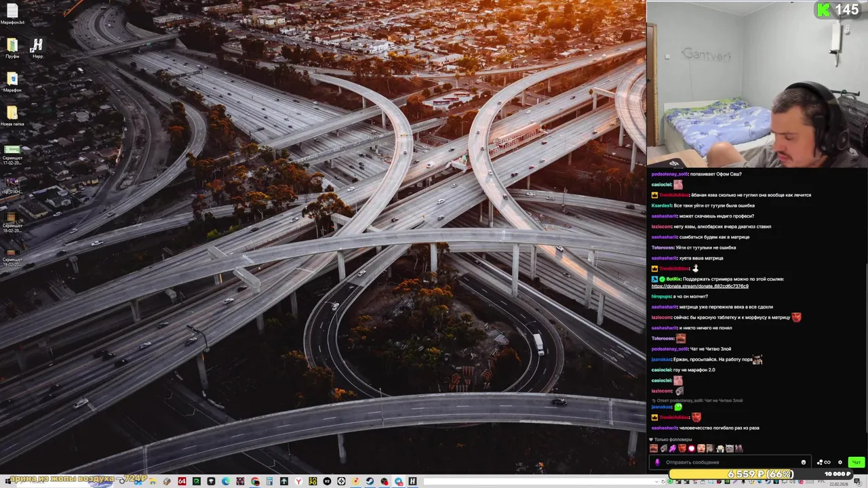The height and width of the screenshot is (488, 868).
Task: Open Steam from taskbar
Action: click(x=370, y=481)
